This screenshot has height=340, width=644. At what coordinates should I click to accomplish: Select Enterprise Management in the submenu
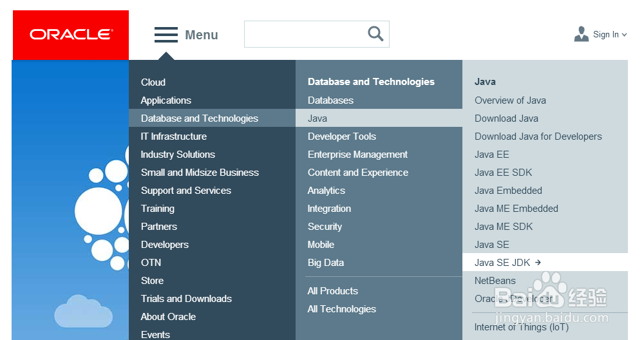point(357,155)
